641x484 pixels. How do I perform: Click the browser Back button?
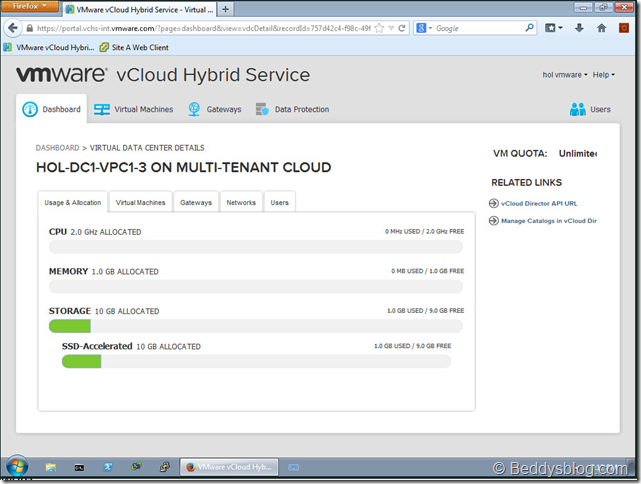(x=13, y=28)
